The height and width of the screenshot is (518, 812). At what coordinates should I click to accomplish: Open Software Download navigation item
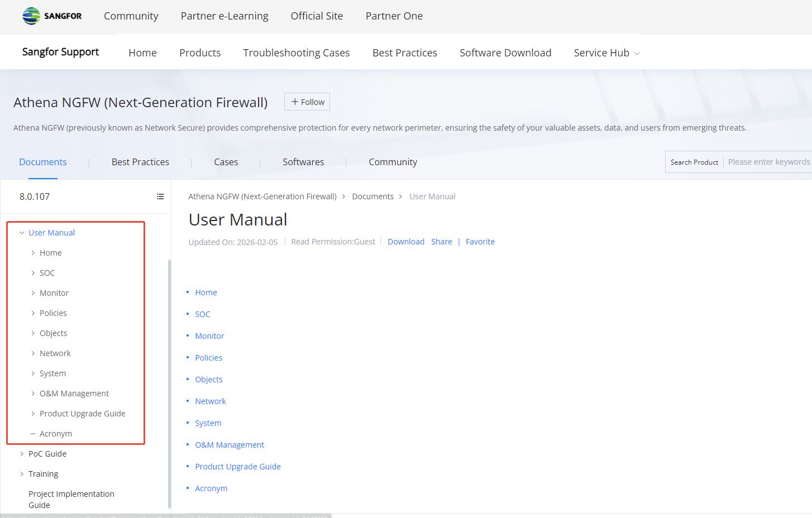pos(505,53)
